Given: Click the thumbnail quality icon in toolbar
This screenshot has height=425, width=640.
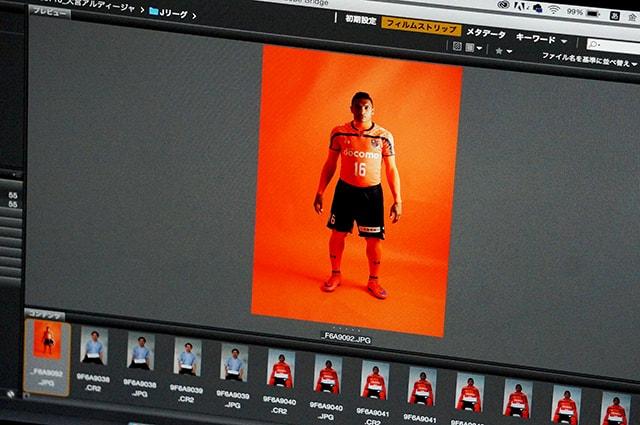Looking at the screenshot, I should [x=457, y=46].
